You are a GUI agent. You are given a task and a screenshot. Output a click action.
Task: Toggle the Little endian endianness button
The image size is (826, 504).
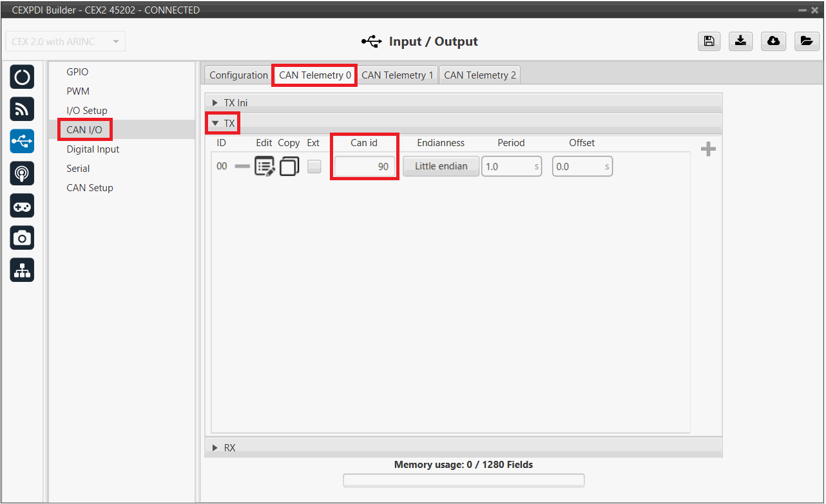(x=441, y=166)
